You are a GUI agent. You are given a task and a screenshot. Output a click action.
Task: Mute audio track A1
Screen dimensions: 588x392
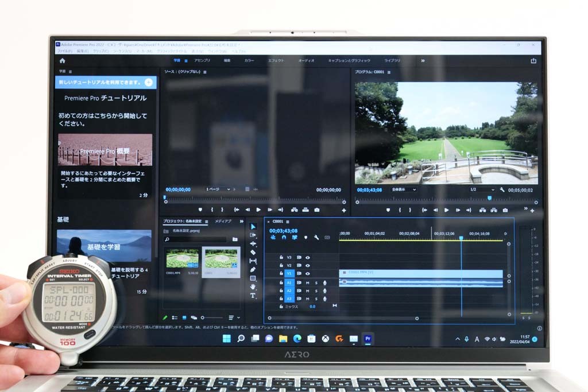307,282
